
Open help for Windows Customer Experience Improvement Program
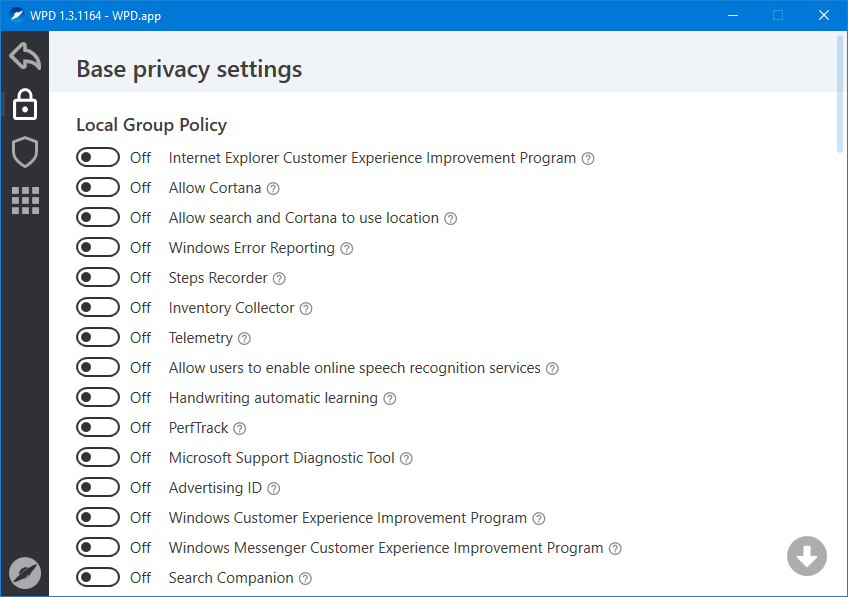click(x=539, y=519)
